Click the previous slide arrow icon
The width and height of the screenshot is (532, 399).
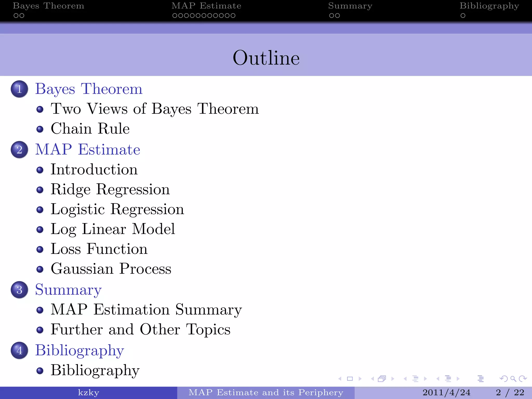click(340, 379)
